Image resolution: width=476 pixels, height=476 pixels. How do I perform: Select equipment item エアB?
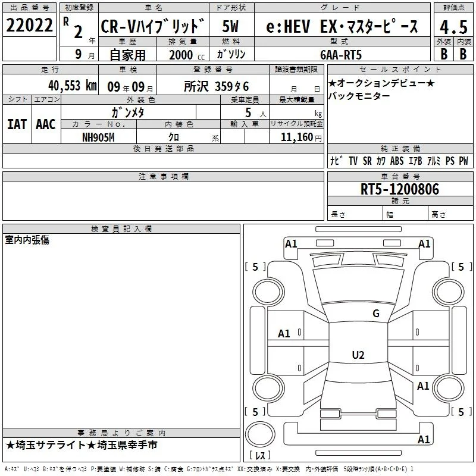[x=415, y=161]
